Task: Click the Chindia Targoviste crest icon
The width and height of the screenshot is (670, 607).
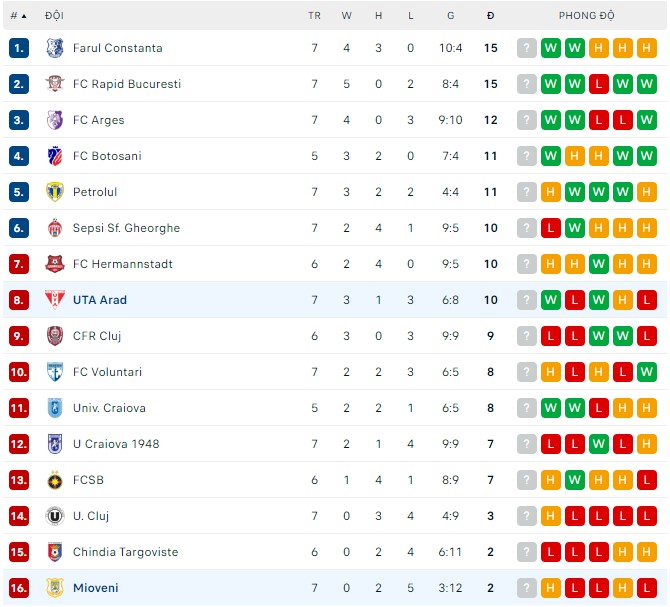Action: (54, 552)
